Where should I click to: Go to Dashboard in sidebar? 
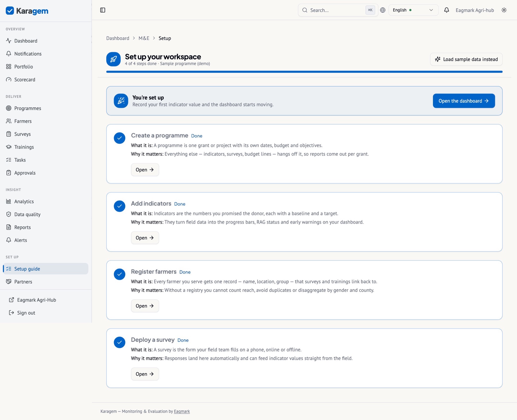[x=46, y=41]
